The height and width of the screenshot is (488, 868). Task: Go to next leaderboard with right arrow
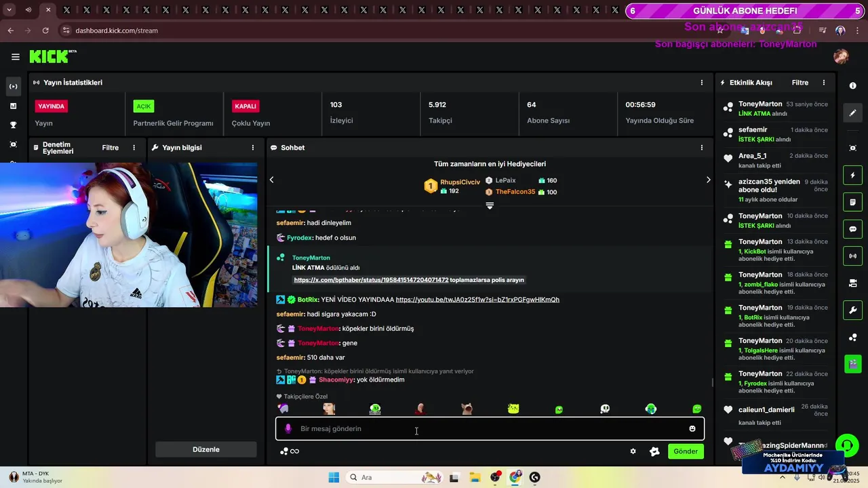709,180
